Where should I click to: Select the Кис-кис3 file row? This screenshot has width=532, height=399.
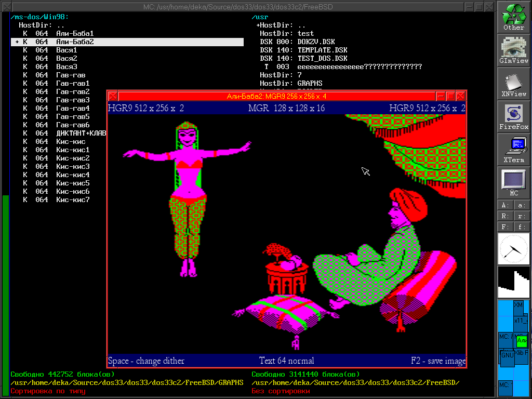coord(59,166)
